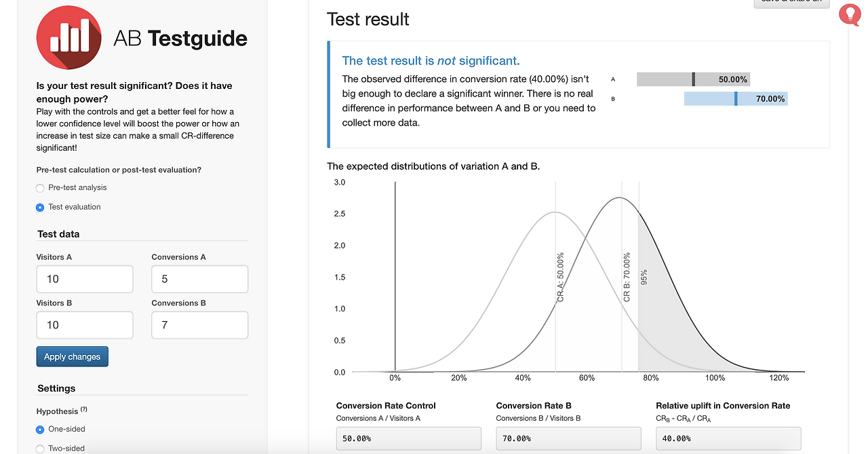The image size is (868, 454).
Task: Select the Pre-test analysis radio option
Action: click(x=40, y=188)
